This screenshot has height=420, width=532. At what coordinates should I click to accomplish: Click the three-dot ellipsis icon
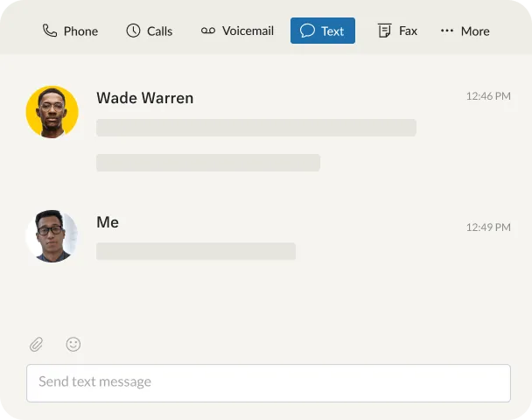[447, 31]
